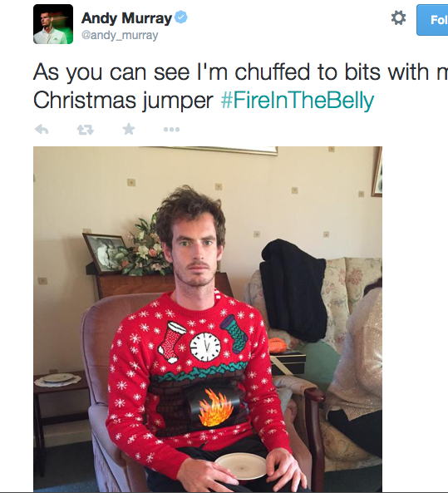The width and height of the screenshot is (448, 493).
Task: Open the more options ellipsis under tweet
Action: [x=172, y=129]
